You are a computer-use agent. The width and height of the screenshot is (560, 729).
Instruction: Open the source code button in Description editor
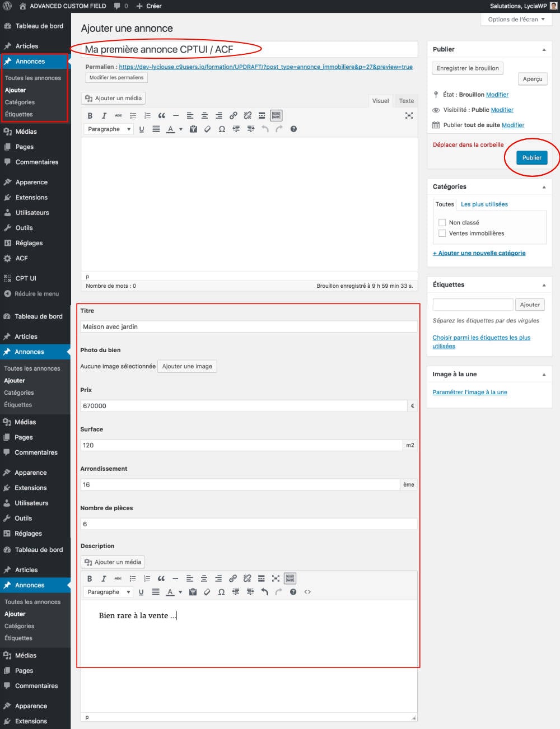pos(307,592)
